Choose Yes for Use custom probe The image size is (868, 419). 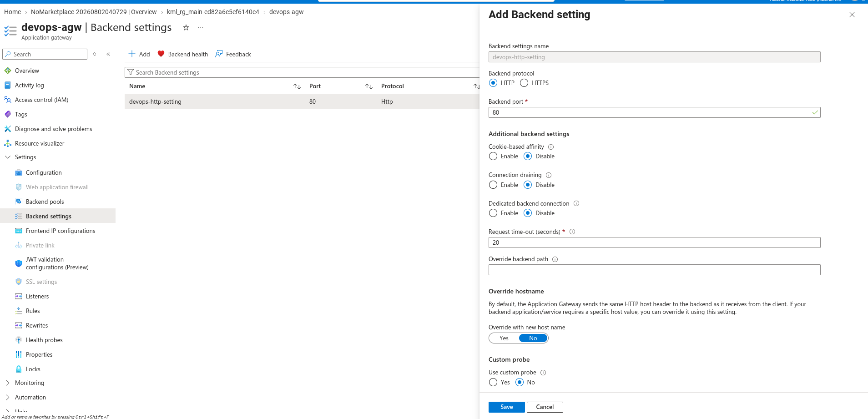tap(493, 382)
